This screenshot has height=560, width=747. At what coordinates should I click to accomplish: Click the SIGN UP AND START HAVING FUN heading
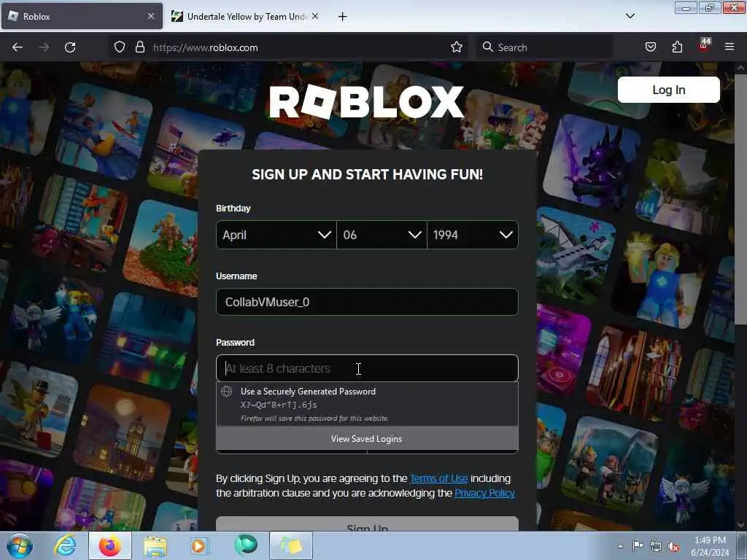pos(368,174)
